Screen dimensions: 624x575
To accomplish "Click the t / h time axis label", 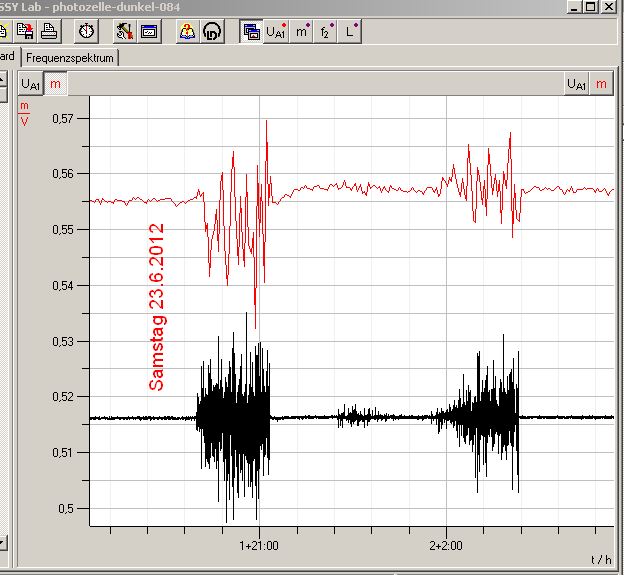I will [x=601, y=560].
